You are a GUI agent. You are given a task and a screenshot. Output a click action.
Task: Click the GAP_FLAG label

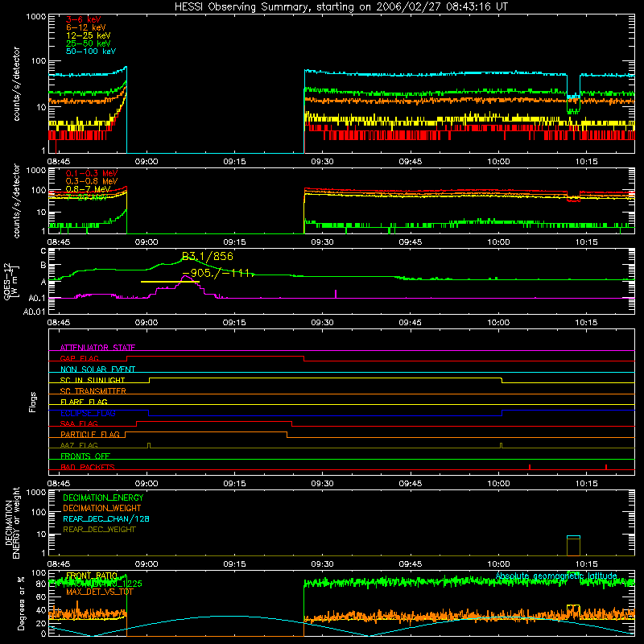79,358
